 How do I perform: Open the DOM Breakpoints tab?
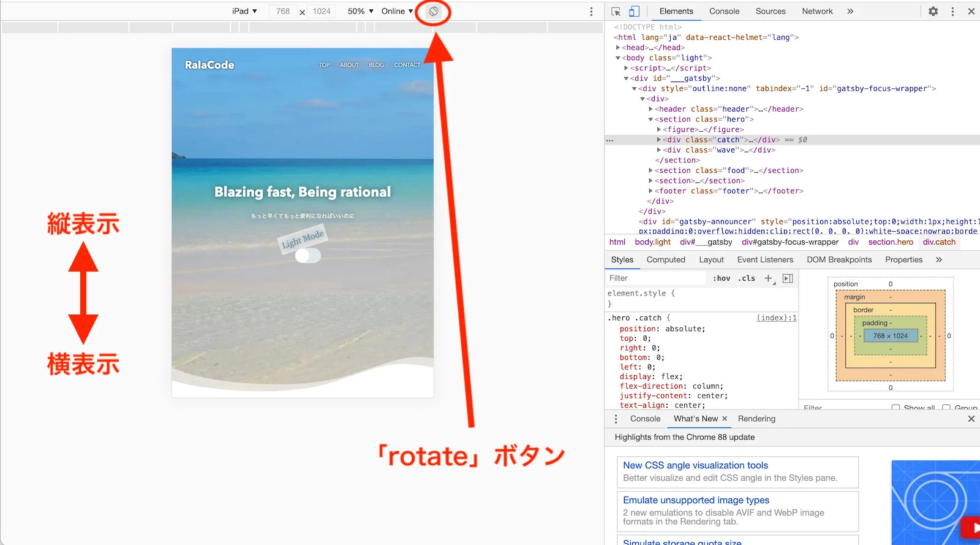pyautogui.click(x=839, y=260)
